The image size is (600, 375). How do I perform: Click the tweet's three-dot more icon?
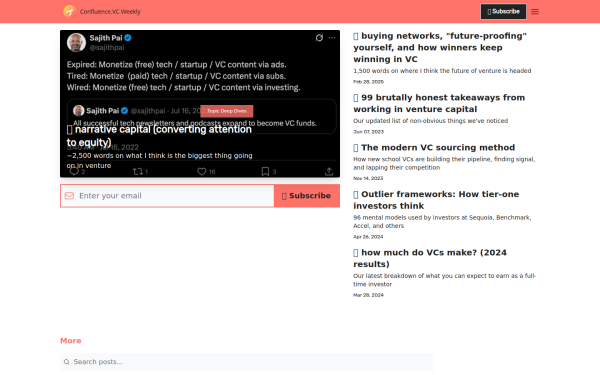point(332,38)
